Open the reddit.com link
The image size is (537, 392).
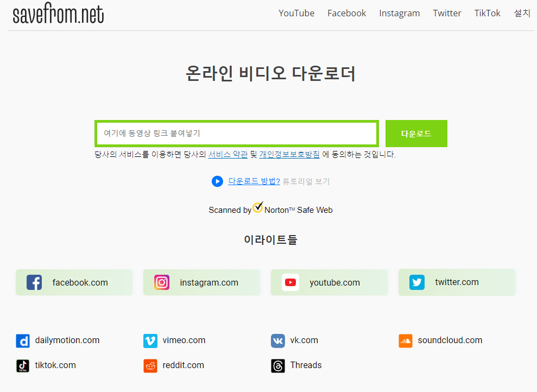(x=183, y=365)
